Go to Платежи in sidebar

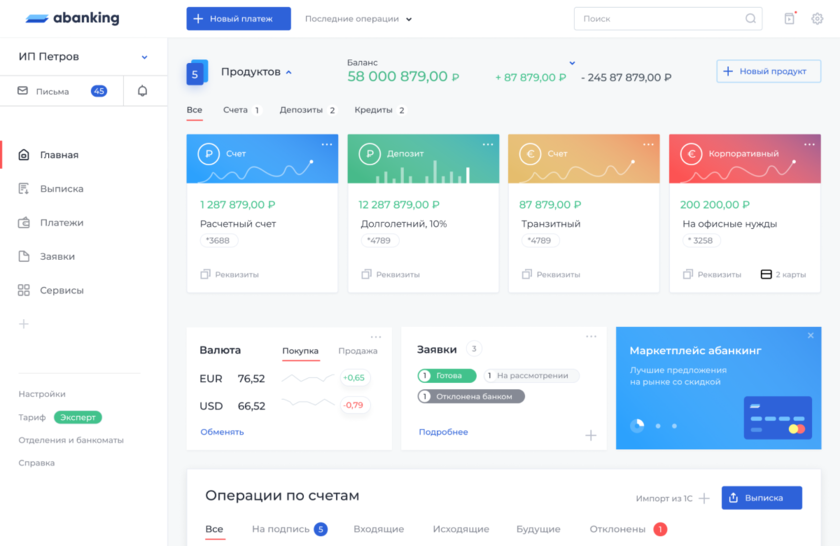pos(61,223)
